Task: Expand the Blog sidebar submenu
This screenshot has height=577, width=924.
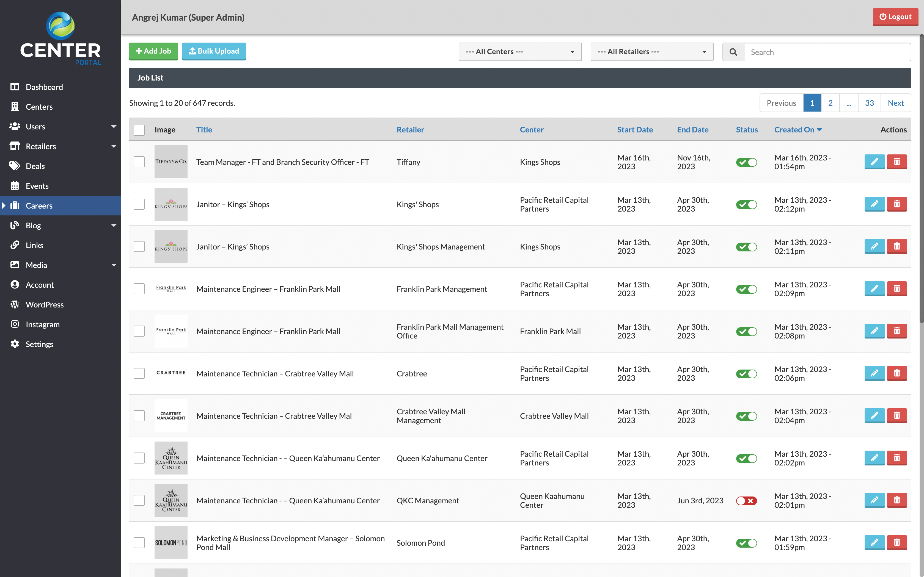Action: (113, 225)
